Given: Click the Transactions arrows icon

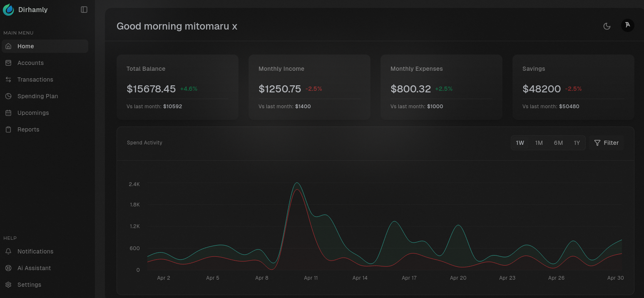Looking at the screenshot, I should (9, 79).
